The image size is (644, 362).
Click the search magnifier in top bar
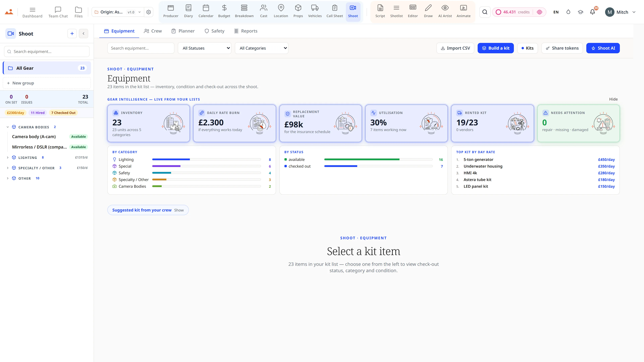(x=485, y=12)
